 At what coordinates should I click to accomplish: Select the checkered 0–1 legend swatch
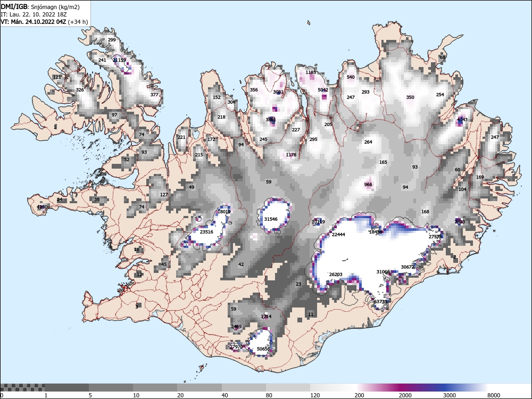click(x=22, y=387)
